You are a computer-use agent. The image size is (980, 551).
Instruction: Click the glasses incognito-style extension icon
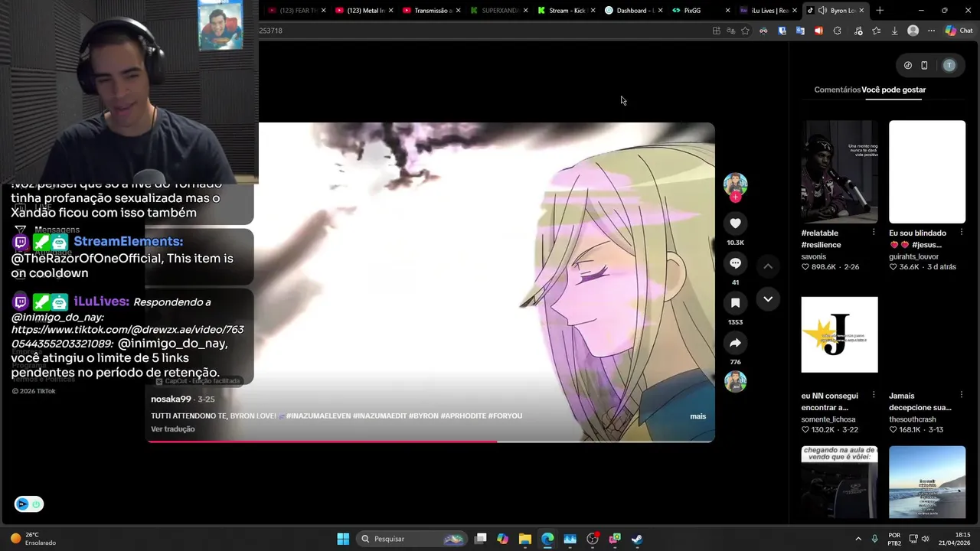[x=763, y=31]
